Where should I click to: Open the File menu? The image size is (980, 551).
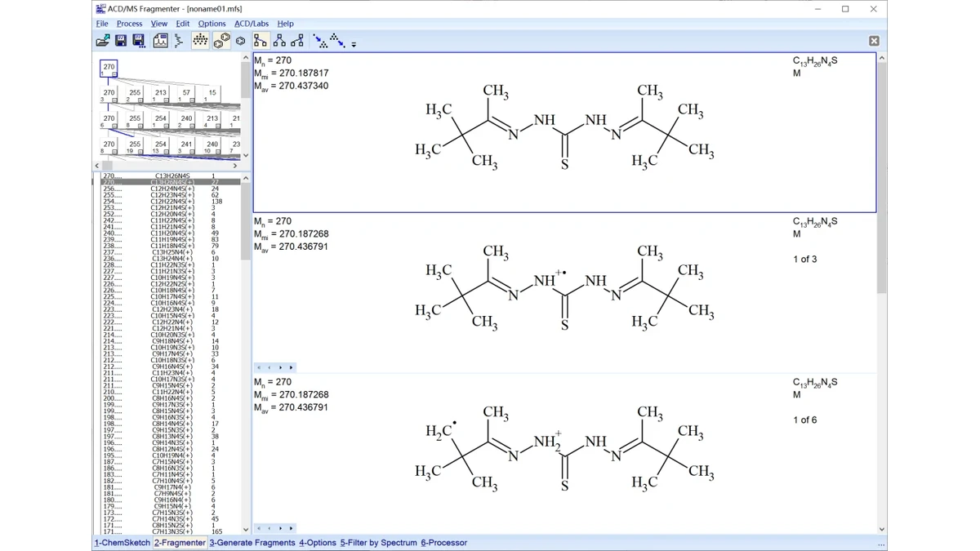102,24
